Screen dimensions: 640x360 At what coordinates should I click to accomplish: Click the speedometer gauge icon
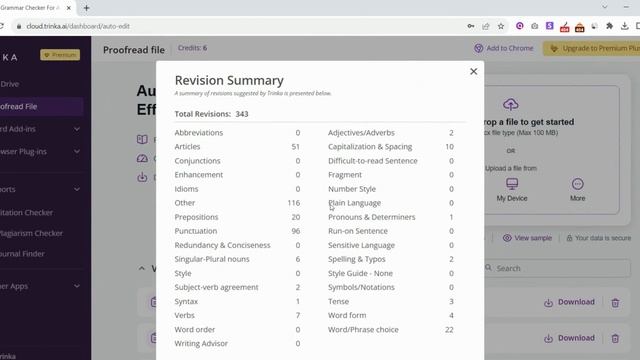point(142,158)
